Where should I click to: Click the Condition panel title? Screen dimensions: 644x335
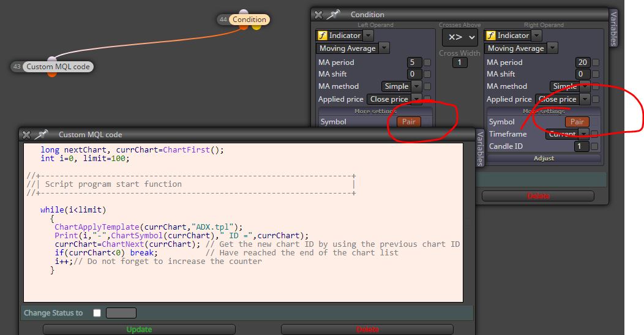tap(367, 15)
